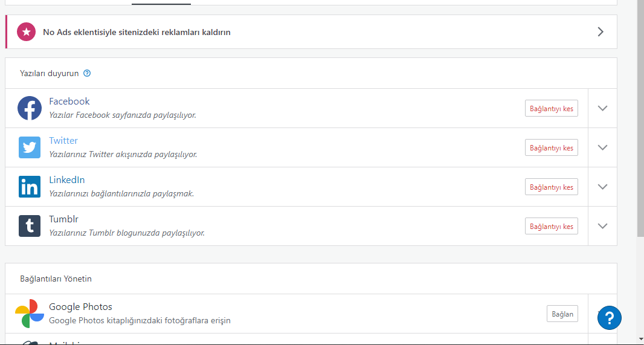This screenshot has width=644, height=345.
Task: Open the Twitter name link
Action: (63, 141)
